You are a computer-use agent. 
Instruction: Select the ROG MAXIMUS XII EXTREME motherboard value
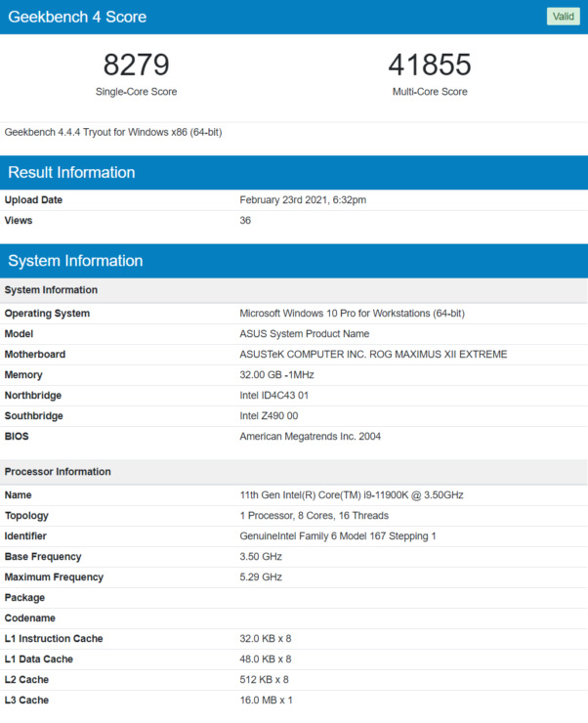pyautogui.click(x=373, y=355)
